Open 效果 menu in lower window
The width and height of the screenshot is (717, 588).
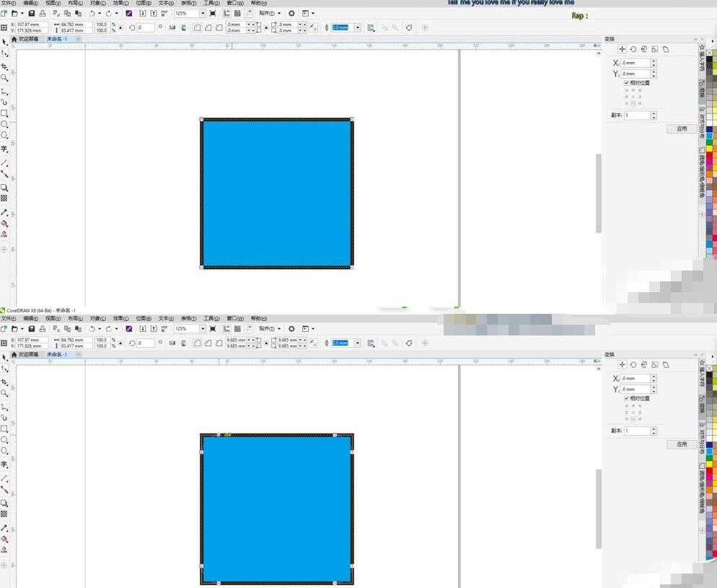click(120, 318)
